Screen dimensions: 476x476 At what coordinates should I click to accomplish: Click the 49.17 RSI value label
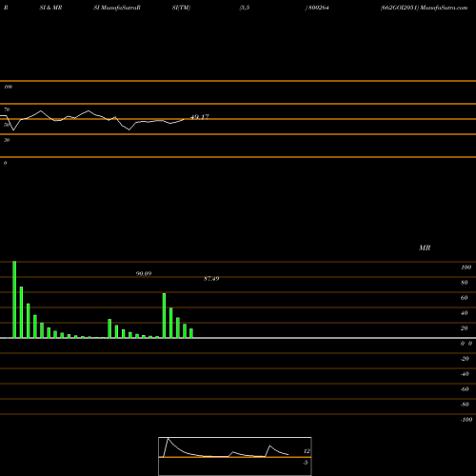(x=200, y=117)
